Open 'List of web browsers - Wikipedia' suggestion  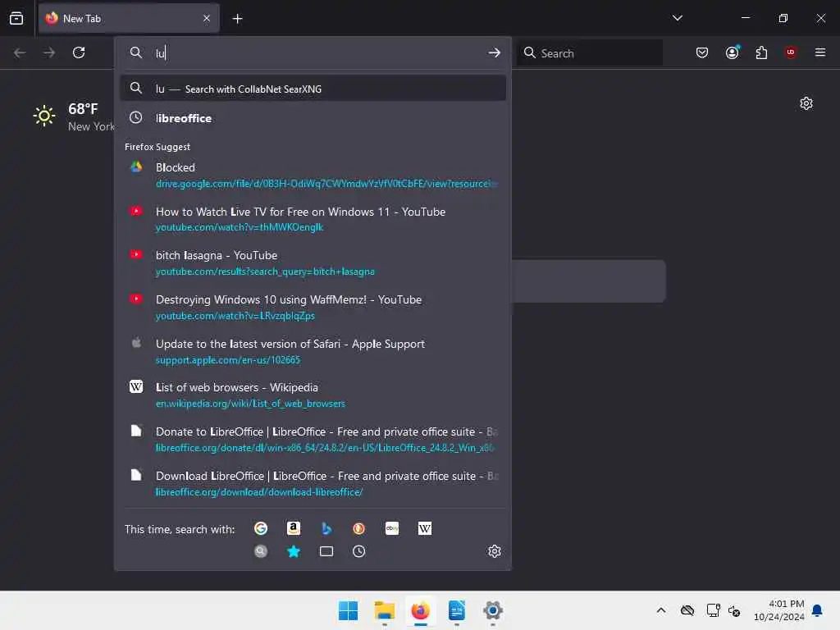[x=313, y=395]
